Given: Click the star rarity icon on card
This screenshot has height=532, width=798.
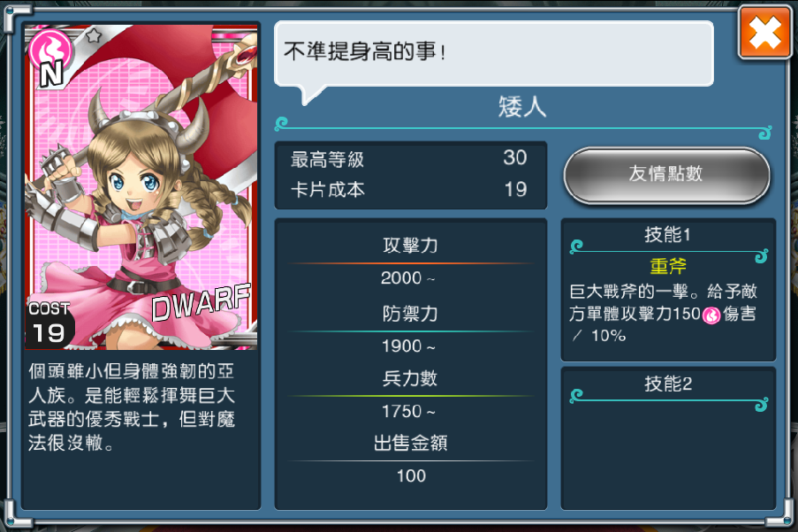Looking at the screenshot, I should point(94,35).
